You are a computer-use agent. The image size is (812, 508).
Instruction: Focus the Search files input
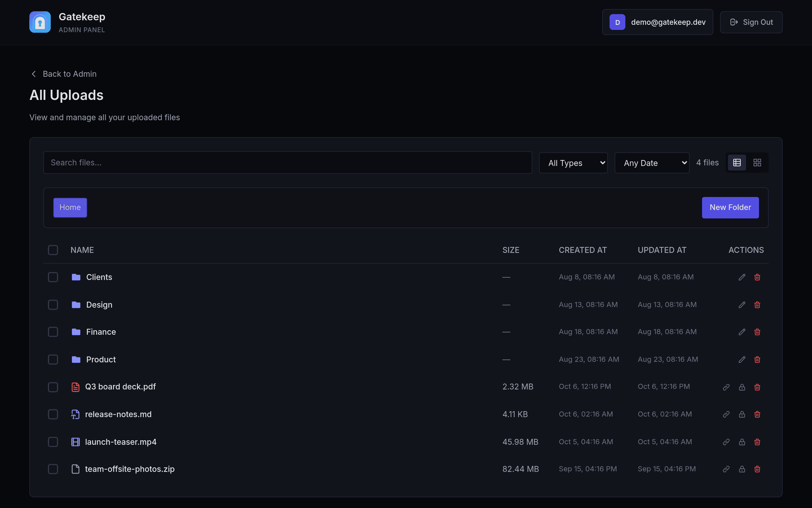click(x=288, y=163)
